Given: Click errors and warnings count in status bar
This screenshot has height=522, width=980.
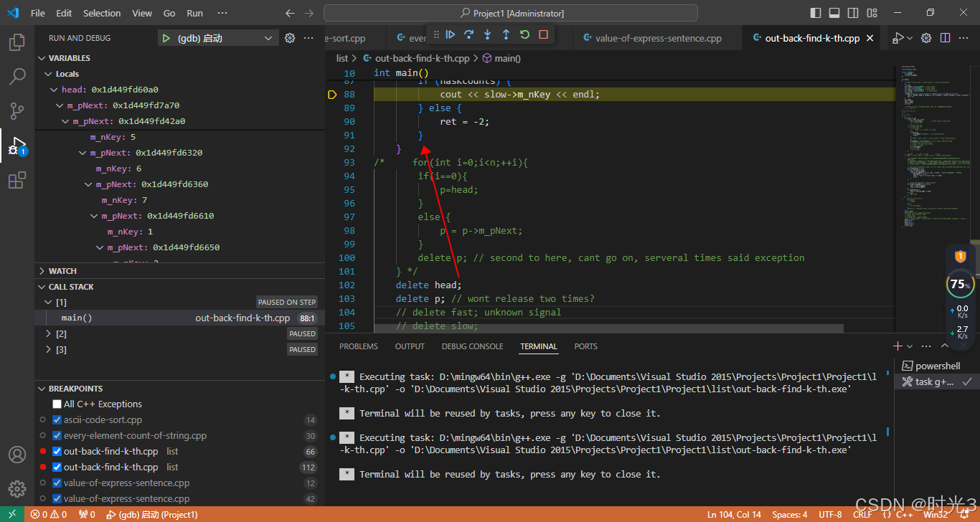Looking at the screenshot, I should point(49,514).
